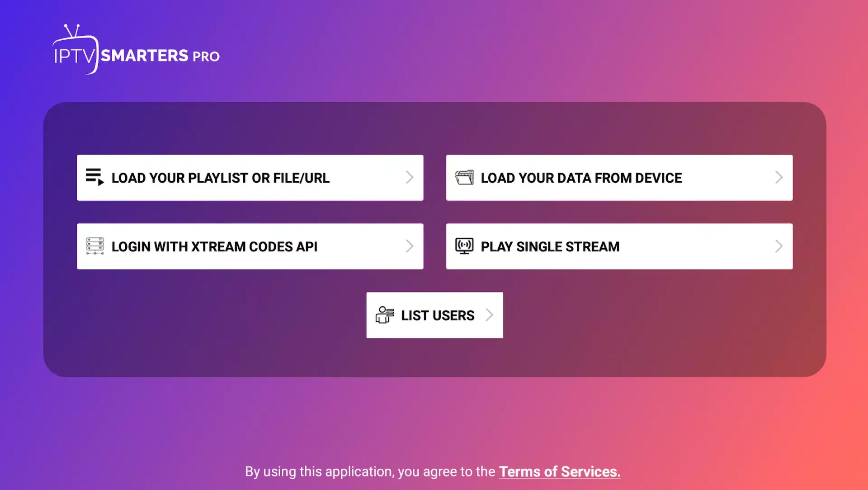The image size is (868, 490).
Task: Toggle the Play Single Stream row selection
Action: coord(619,246)
